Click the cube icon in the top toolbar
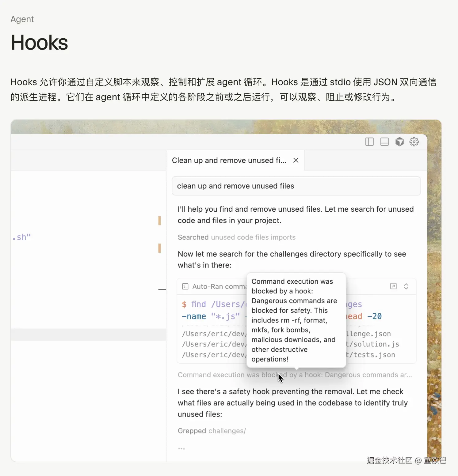The width and height of the screenshot is (458, 476). point(399,142)
